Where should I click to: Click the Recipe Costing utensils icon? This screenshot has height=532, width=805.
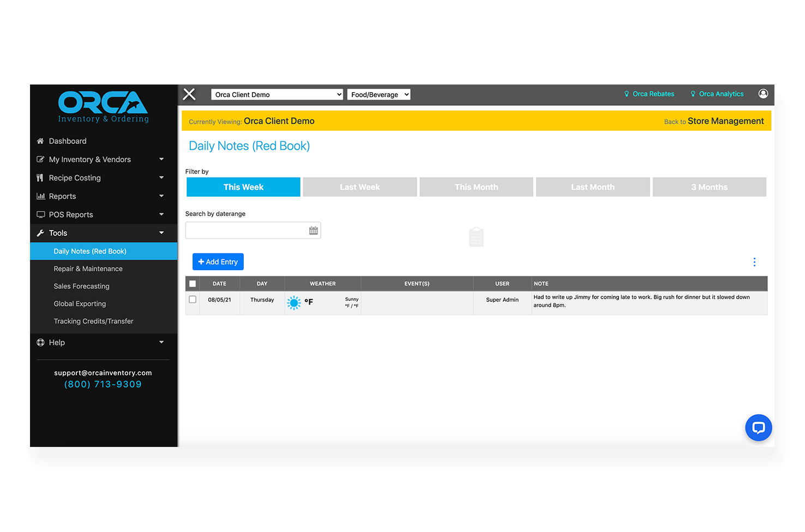pyautogui.click(x=40, y=178)
